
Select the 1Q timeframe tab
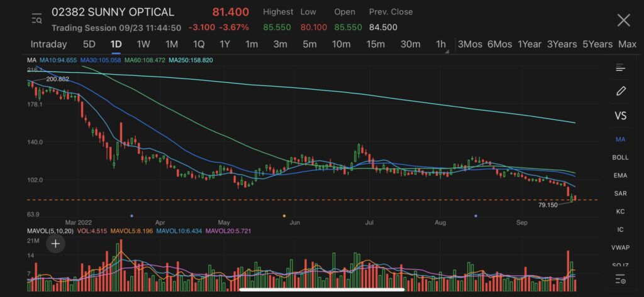click(x=198, y=44)
